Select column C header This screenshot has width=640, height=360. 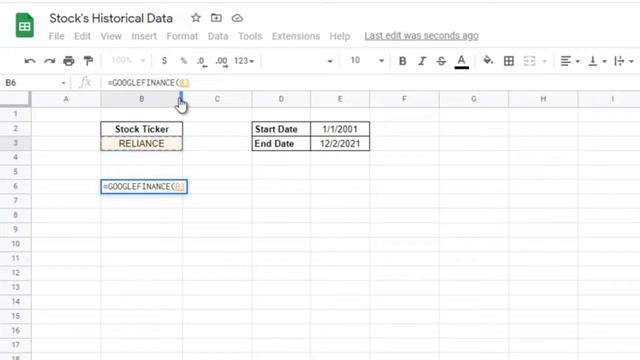pyautogui.click(x=217, y=99)
